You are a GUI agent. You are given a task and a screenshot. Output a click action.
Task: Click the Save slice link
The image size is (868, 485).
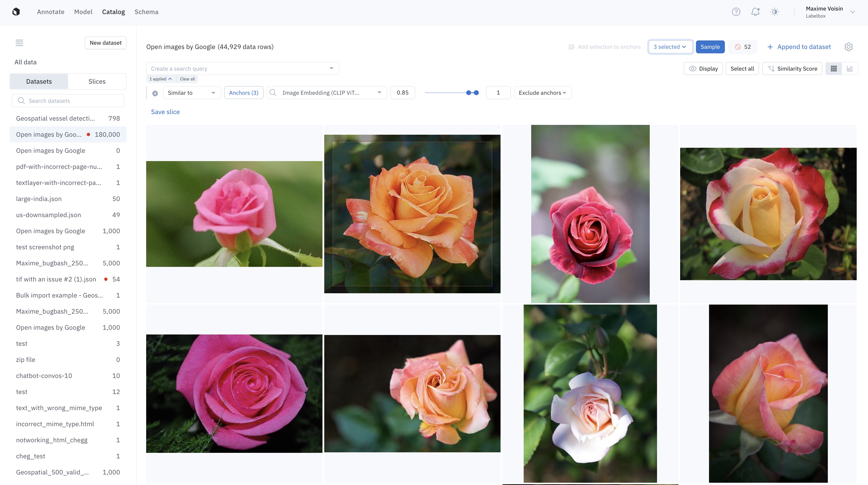(165, 112)
